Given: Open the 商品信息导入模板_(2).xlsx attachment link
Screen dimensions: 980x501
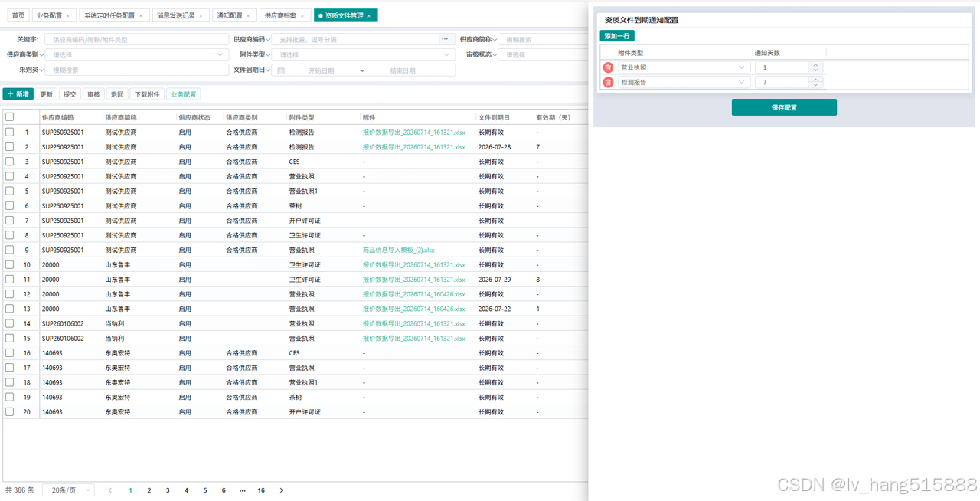Looking at the screenshot, I should click(399, 250).
